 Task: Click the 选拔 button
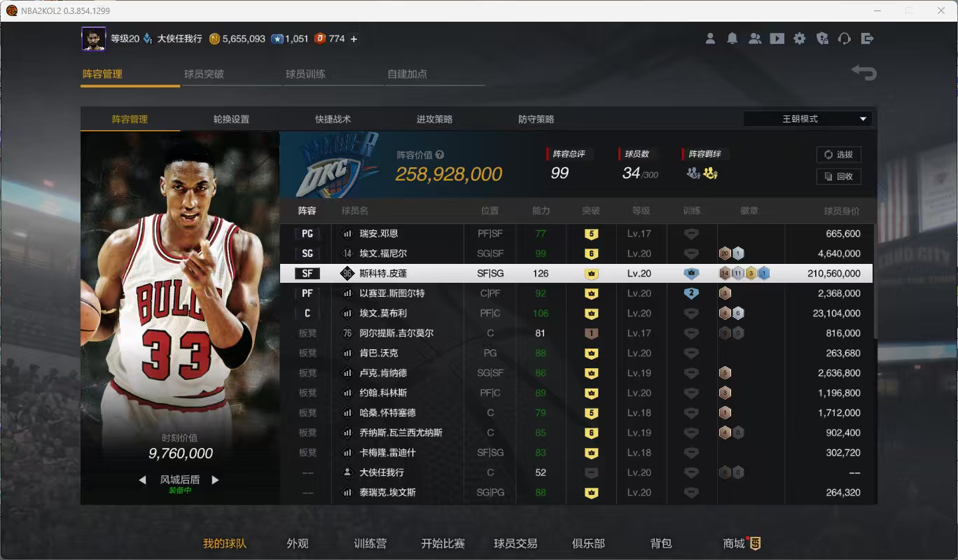point(839,155)
